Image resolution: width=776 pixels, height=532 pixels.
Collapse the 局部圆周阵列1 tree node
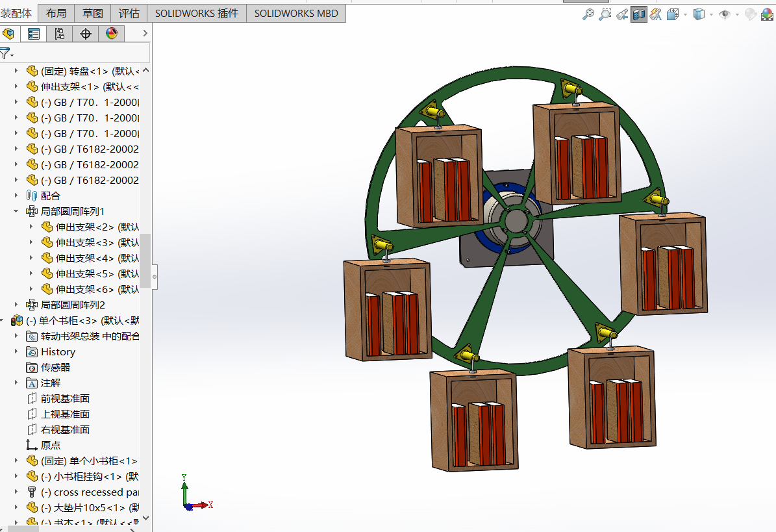pyautogui.click(x=16, y=211)
